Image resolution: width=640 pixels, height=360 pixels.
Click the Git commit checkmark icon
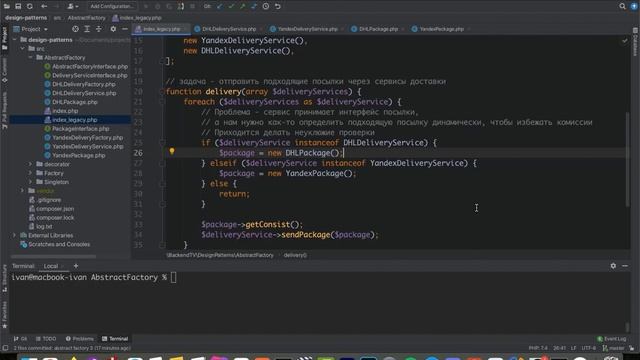(231, 6)
